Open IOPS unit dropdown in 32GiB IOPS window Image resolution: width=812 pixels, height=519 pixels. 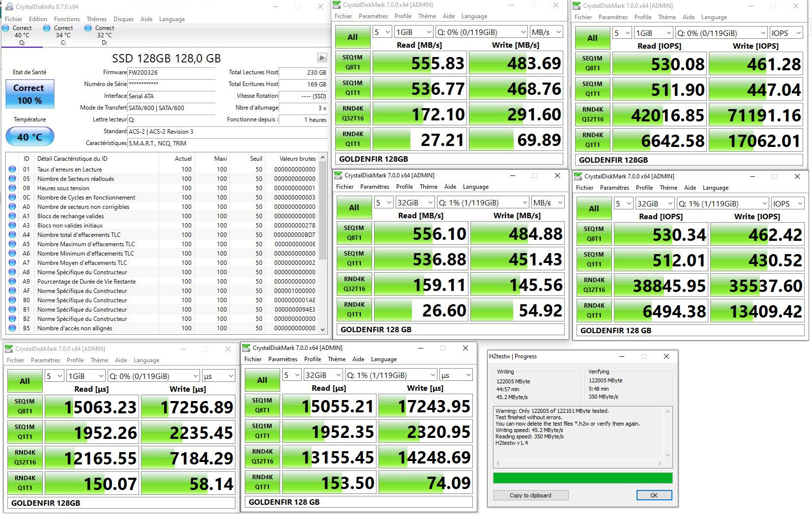tap(787, 203)
